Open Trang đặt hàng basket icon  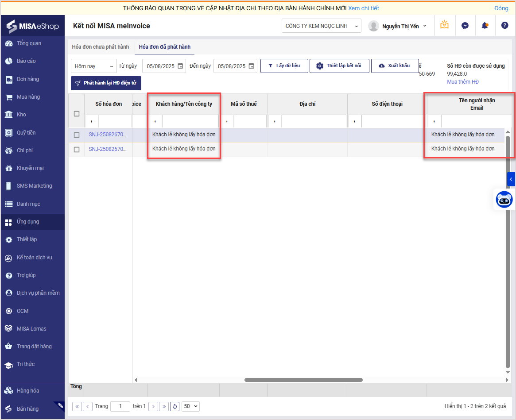tap(9, 347)
